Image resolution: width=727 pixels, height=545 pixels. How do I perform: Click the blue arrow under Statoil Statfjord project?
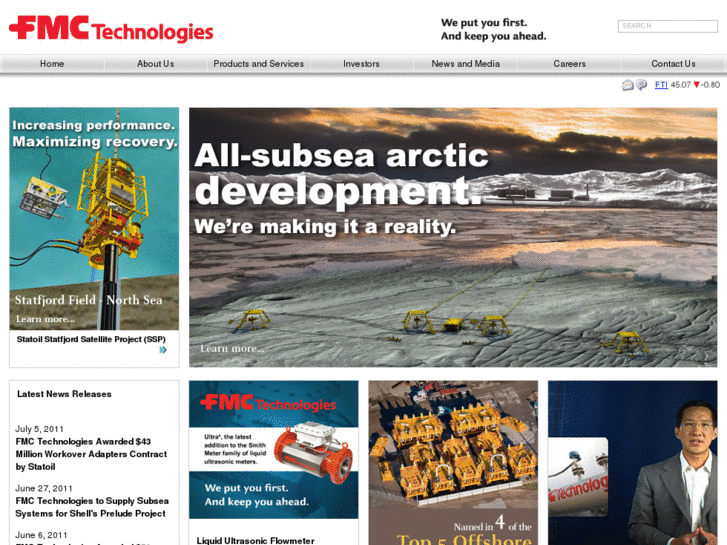point(163,350)
